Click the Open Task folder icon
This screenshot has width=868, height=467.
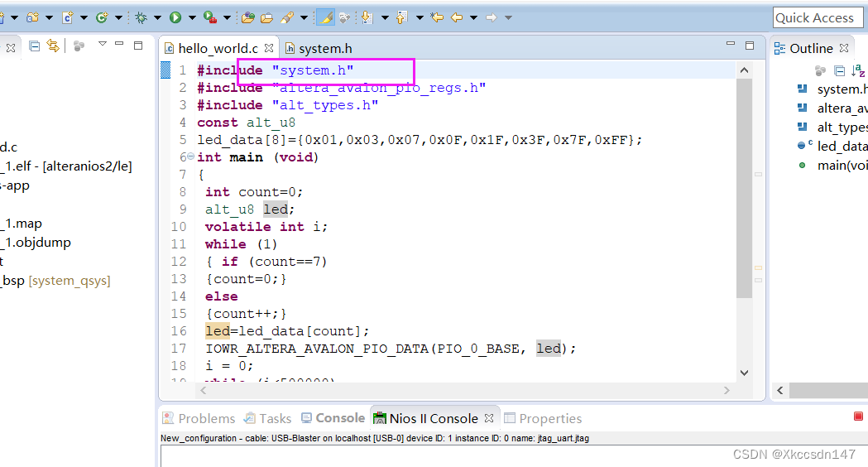(x=266, y=17)
